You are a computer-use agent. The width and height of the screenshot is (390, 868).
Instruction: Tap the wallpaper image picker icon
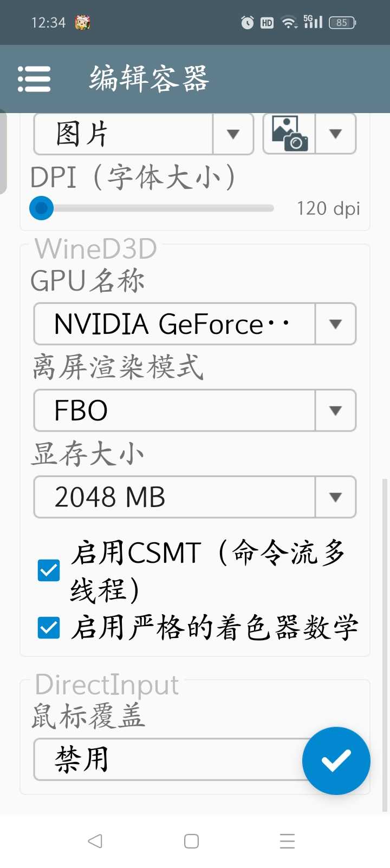289,134
